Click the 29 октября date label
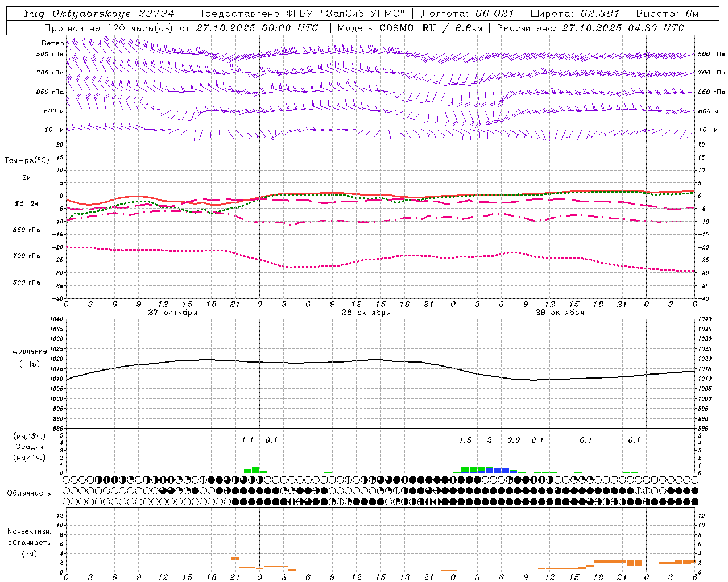Screen dimensions: 728x582 tap(560, 313)
